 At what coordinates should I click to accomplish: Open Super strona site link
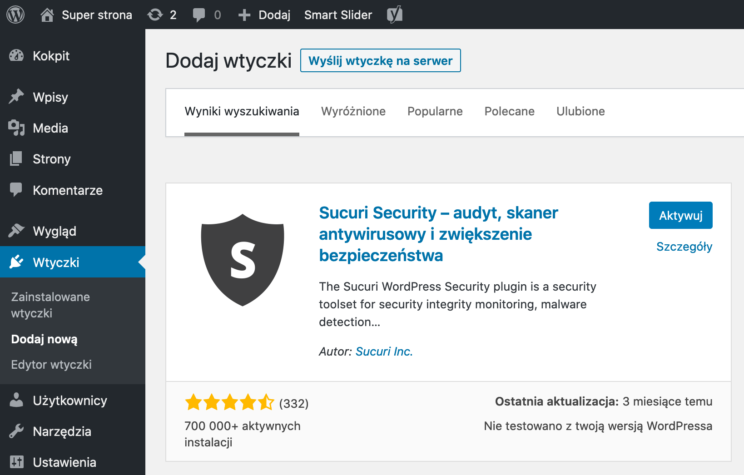(x=97, y=15)
